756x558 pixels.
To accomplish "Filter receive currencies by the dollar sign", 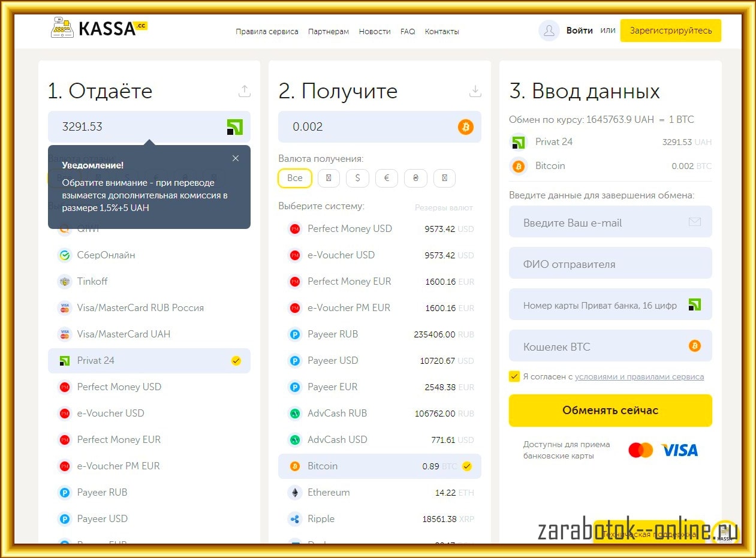I will coord(357,178).
